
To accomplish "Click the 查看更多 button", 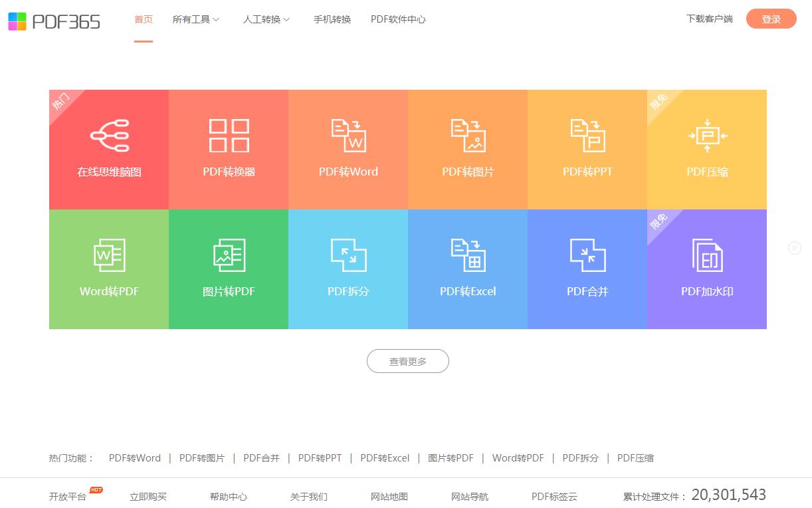I will 408,361.
